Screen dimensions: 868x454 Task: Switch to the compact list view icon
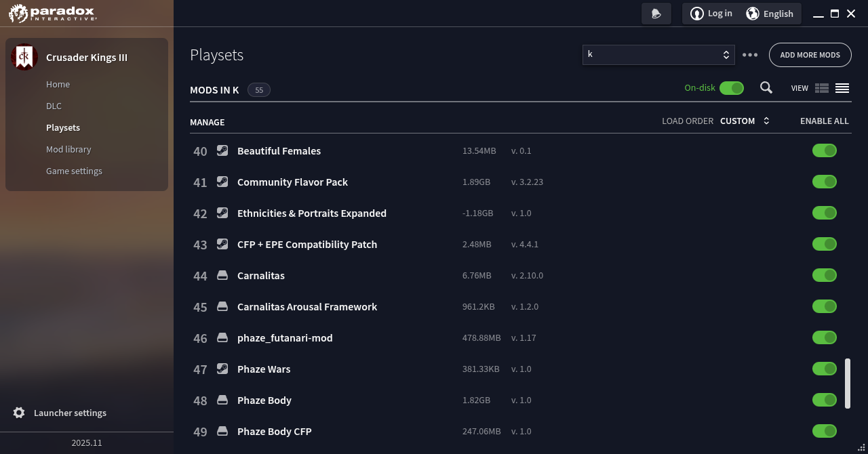[842, 88]
